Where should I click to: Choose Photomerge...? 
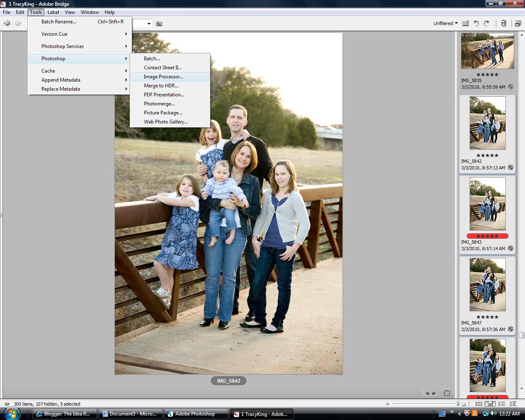[x=170, y=104]
